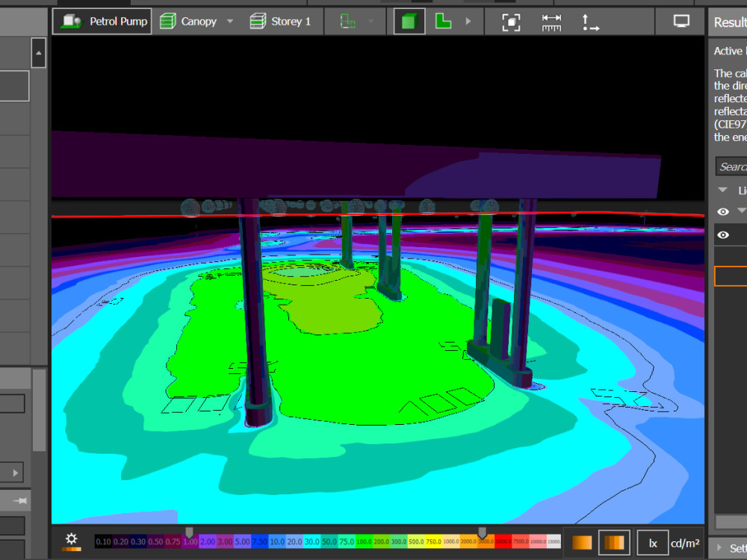This screenshot has height=560, width=747.
Task: Click the zoom-to-fit framing icon
Action: pyautogui.click(x=511, y=22)
